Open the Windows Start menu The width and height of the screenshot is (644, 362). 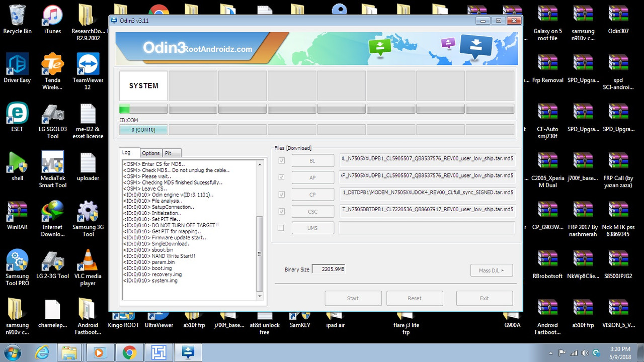(x=13, y=353)
